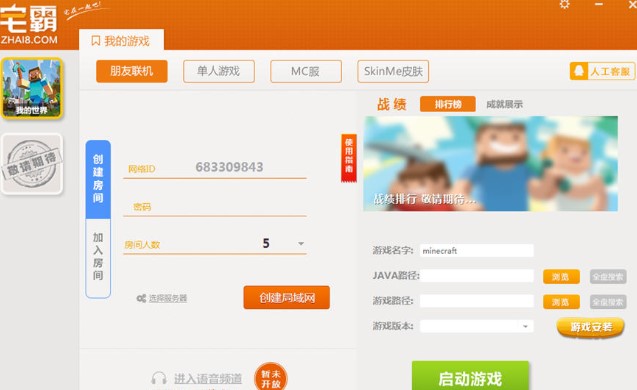Screen dimensions: 637x390
Task: Click the 人工客服 button
Action: pyautogui.click(x=602, y=72)
